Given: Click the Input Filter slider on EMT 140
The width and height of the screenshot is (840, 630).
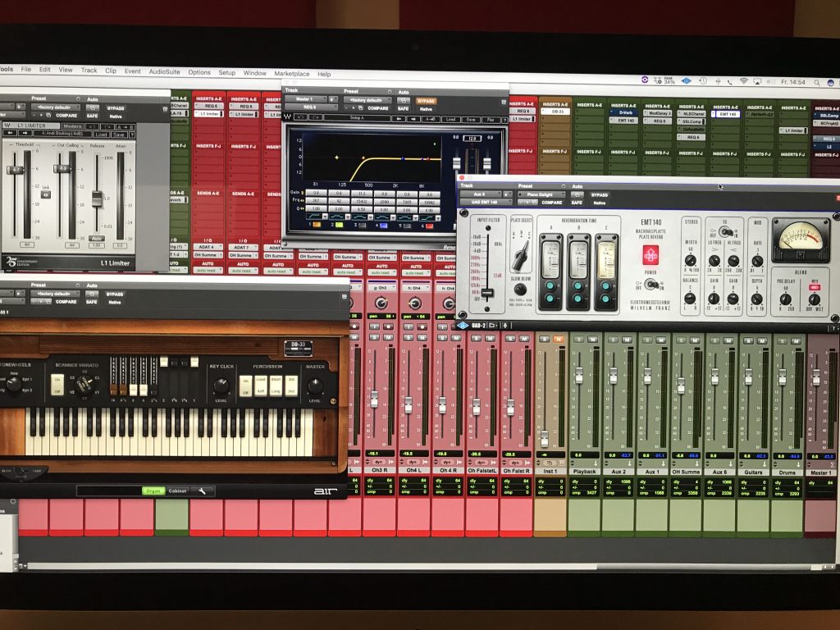Looking at the screenshot, I should pos(486,291).
